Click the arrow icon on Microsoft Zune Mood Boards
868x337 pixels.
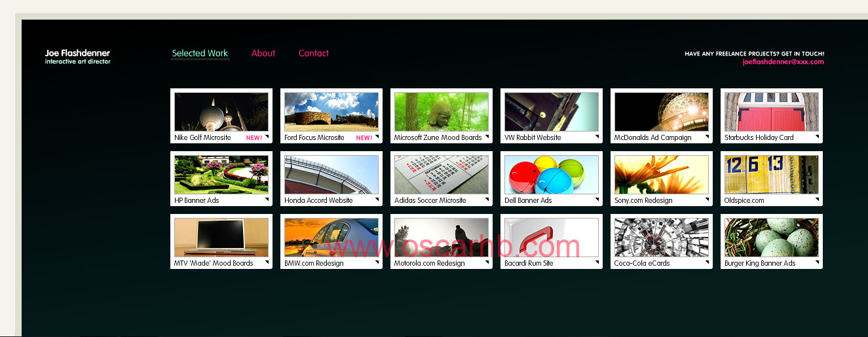(487, 136)
